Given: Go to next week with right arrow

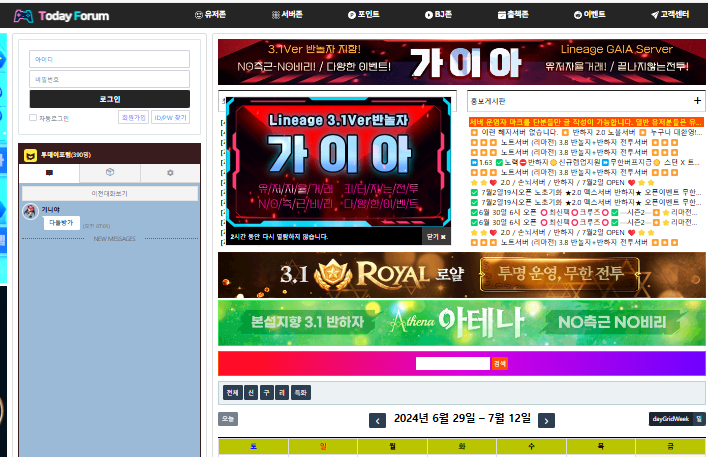Looking at the screenshot, I should point(546,420).
